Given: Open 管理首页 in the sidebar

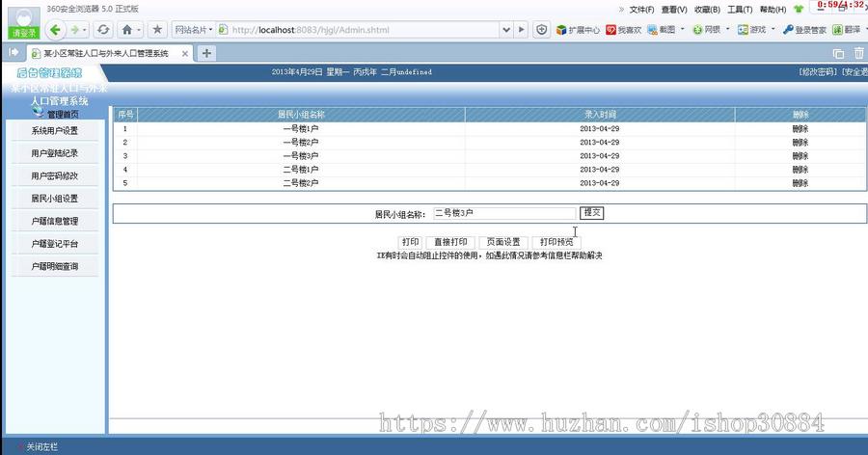Looking at the screenshot, I should pos(63,114).
